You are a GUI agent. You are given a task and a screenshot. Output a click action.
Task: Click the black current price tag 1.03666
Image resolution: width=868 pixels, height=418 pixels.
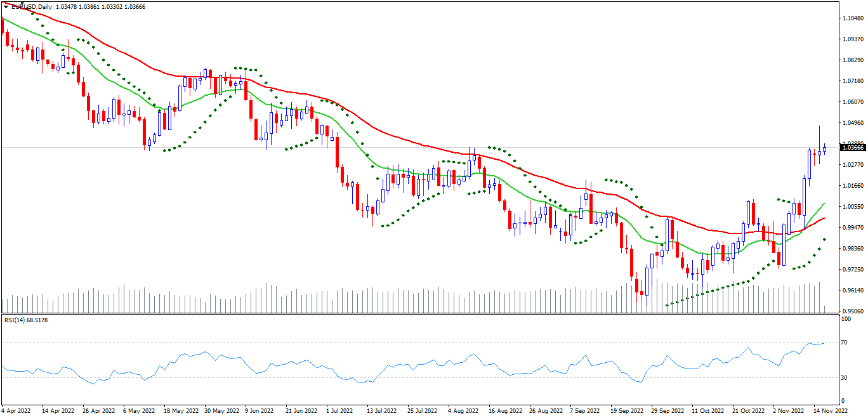click(x=853, y=147)
